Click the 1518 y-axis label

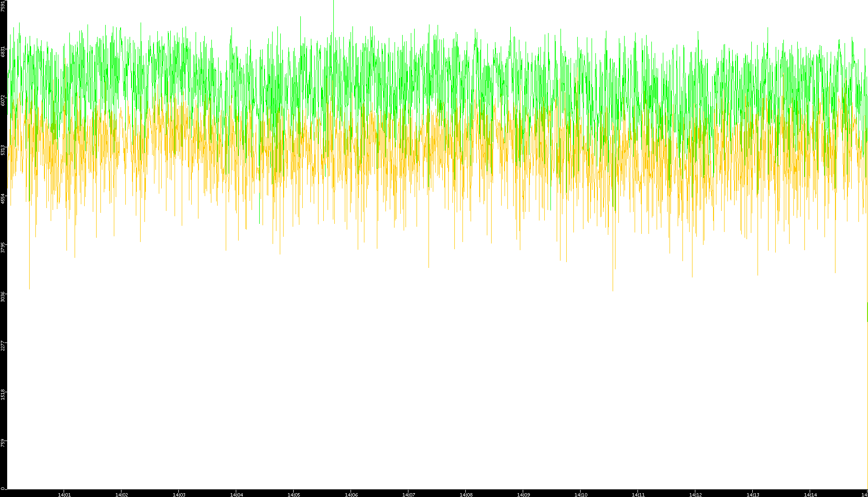pyautogui.click(x=3, y=394)
